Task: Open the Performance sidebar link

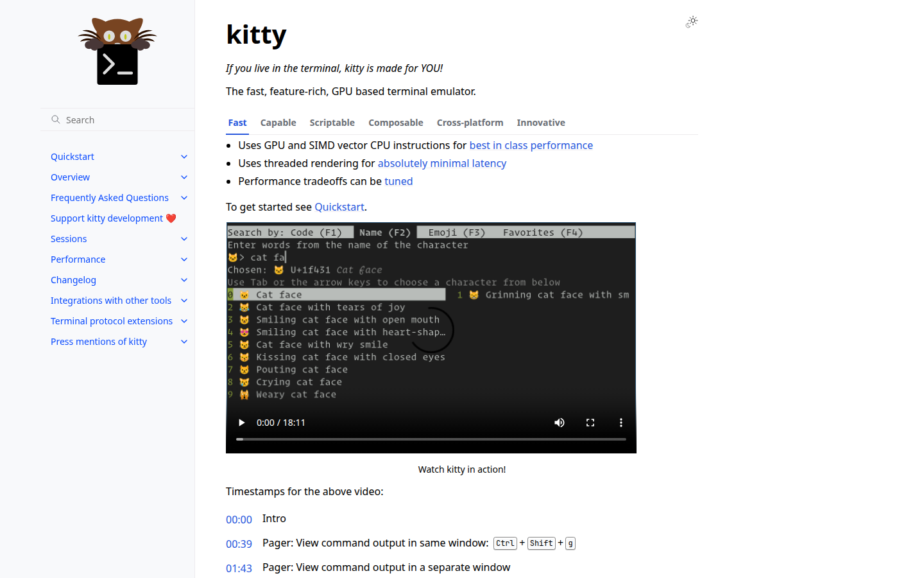Action: click(78, 259)
